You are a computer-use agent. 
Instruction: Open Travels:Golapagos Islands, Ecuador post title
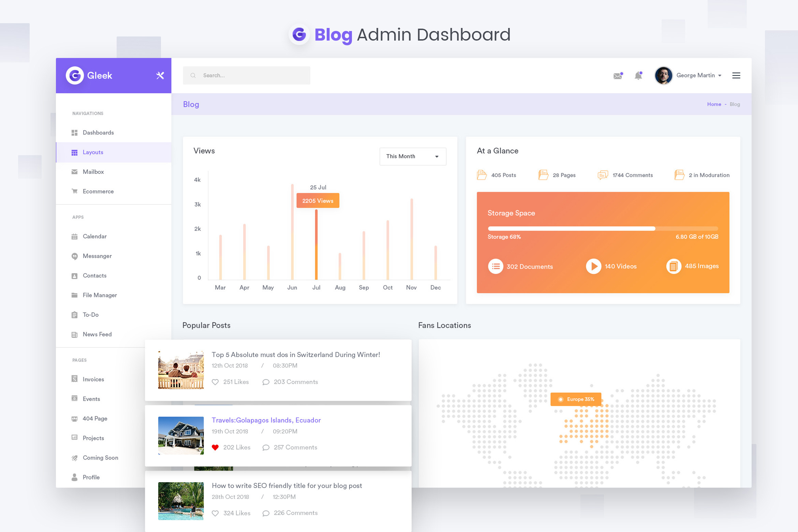tap(266, 420)
